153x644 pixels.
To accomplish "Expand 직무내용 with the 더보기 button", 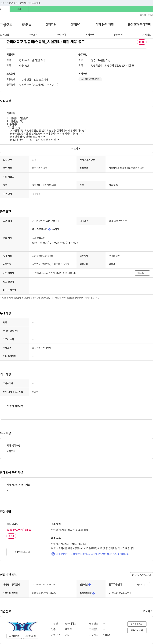I will pos(76,149).
